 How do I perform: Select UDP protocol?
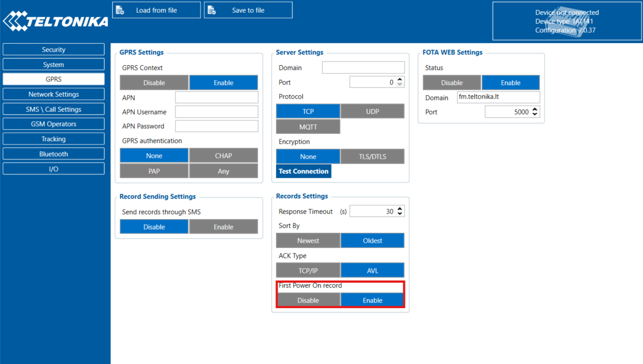pyautogui.click(x=372, y=111)
